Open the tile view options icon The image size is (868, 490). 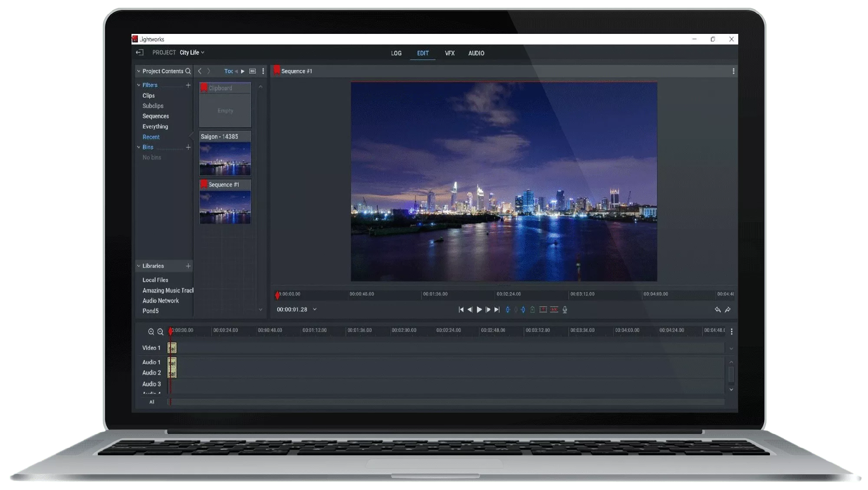point(253,71)
